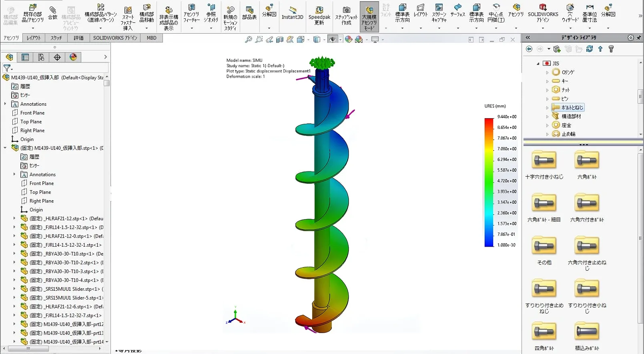Image resolution: width=644 pixels, height=354 pixels.
Task: Open the DisplayManager color ball tab
Action: coord(73,57)
